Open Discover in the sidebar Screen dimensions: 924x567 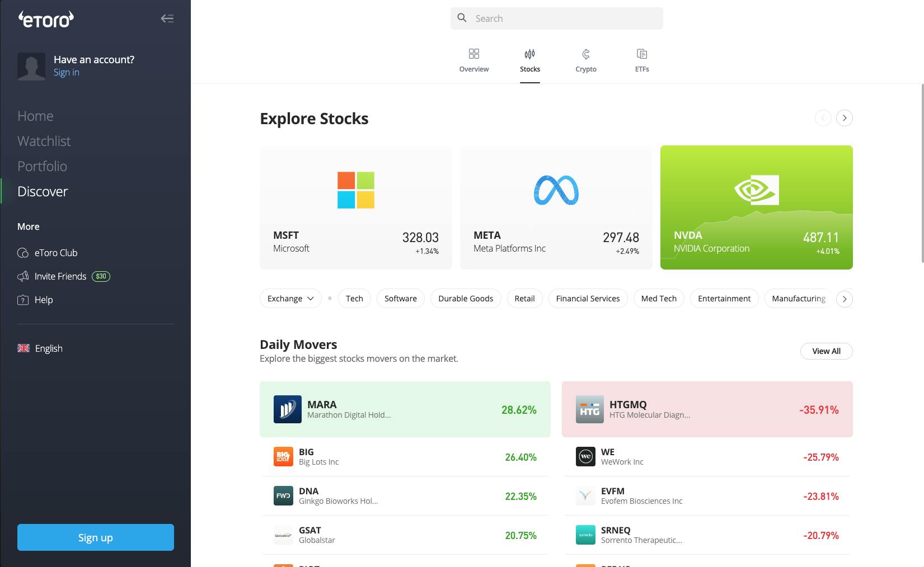(43, 191)
